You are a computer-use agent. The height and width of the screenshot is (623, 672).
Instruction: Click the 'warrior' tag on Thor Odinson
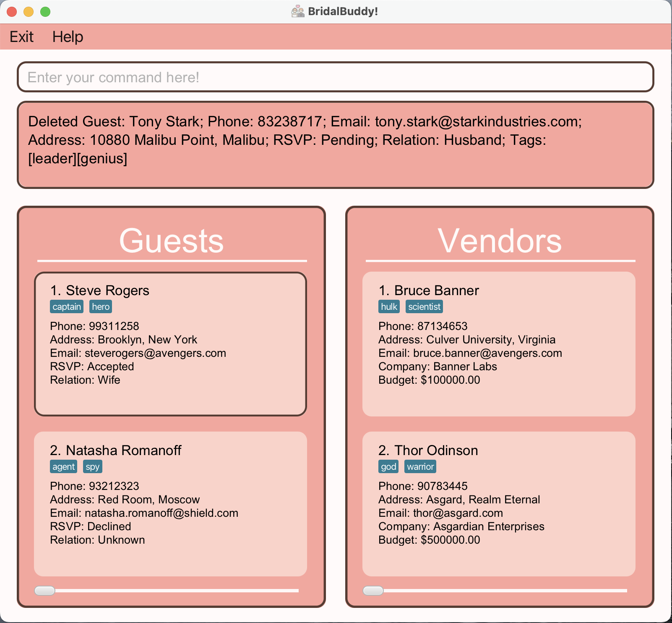[x=420, y=466]
